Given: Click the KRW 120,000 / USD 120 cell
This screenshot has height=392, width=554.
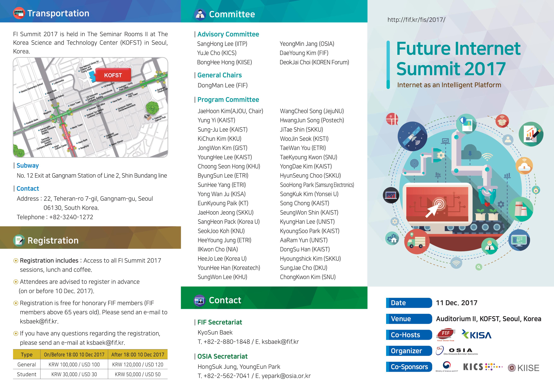Looking at the screenshot, I should pos(138,365).
